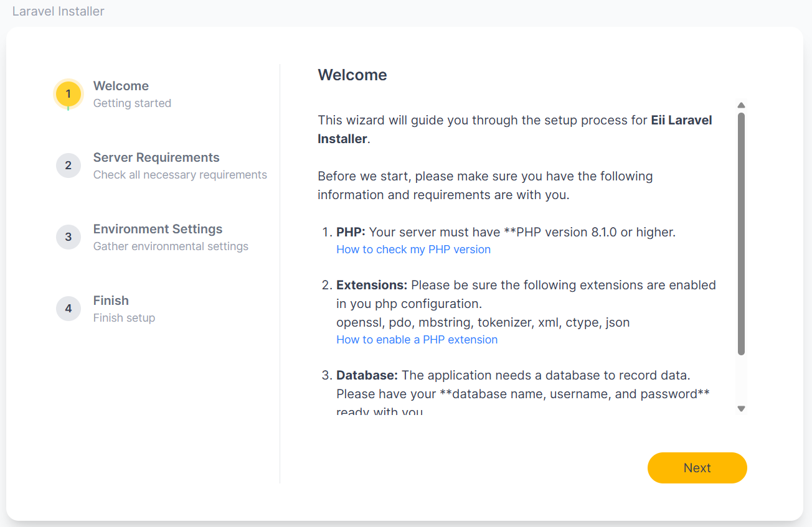Click the scrollbar down arrow
Viewport: 812px width, 527px height.
coord(741,409)
